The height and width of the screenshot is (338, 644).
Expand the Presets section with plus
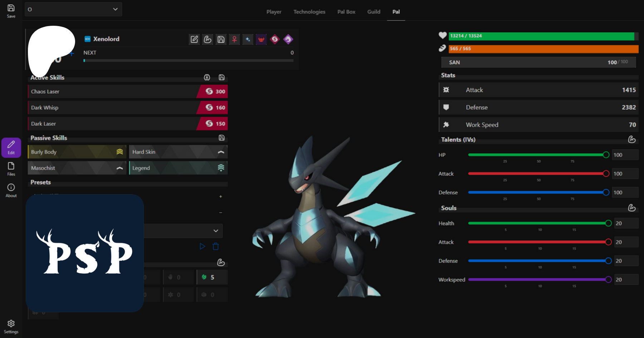pyautogui.click(x=220, y=196)
